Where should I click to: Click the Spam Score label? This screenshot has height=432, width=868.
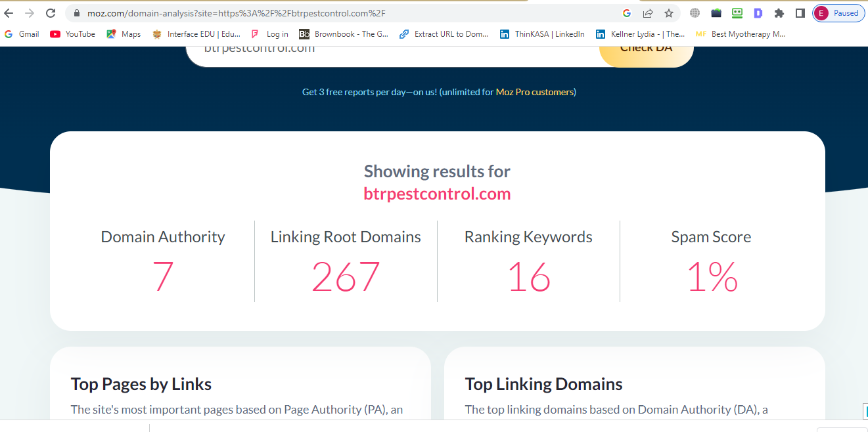(711, 237)
